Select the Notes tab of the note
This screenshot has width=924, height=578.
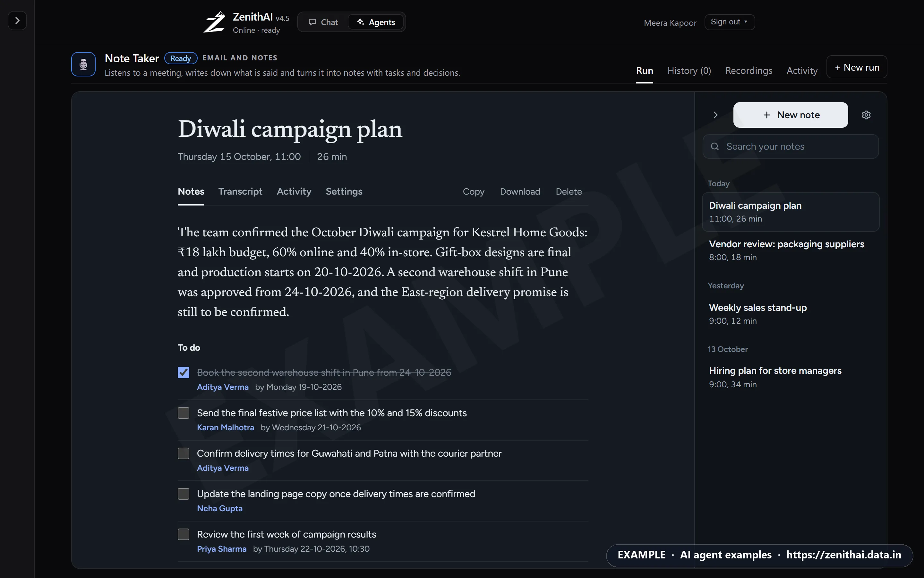(x=191, y=191)
